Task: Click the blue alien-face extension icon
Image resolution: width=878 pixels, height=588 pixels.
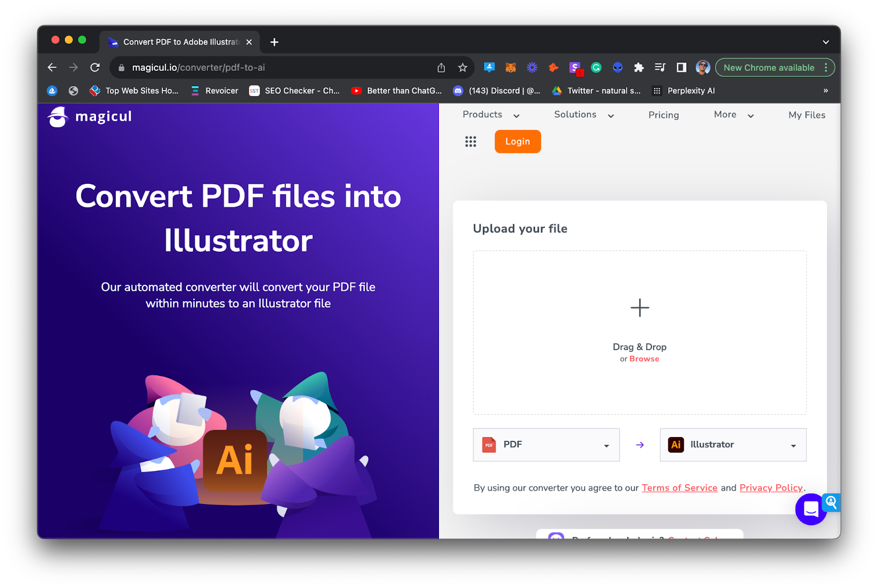Action: [618, 67]
